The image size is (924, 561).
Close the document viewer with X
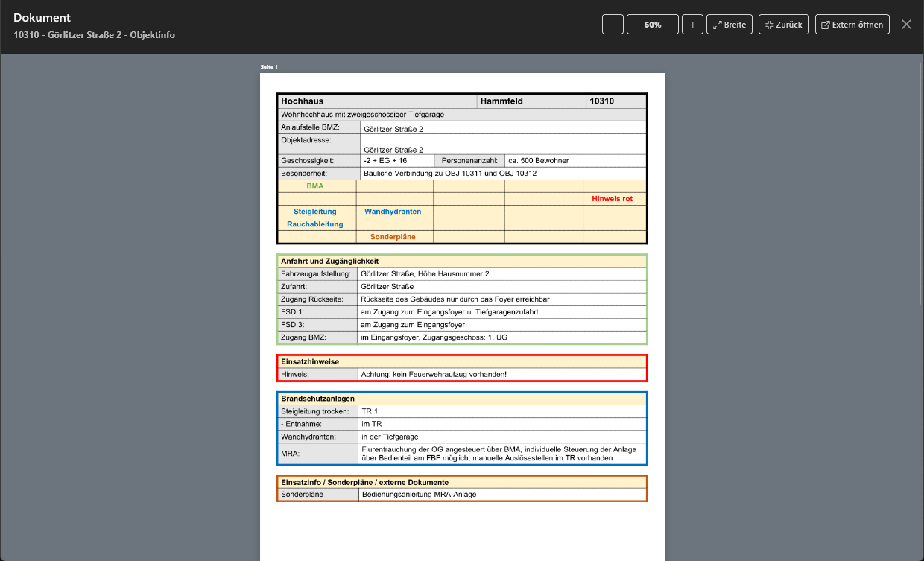tap(906, 25)
